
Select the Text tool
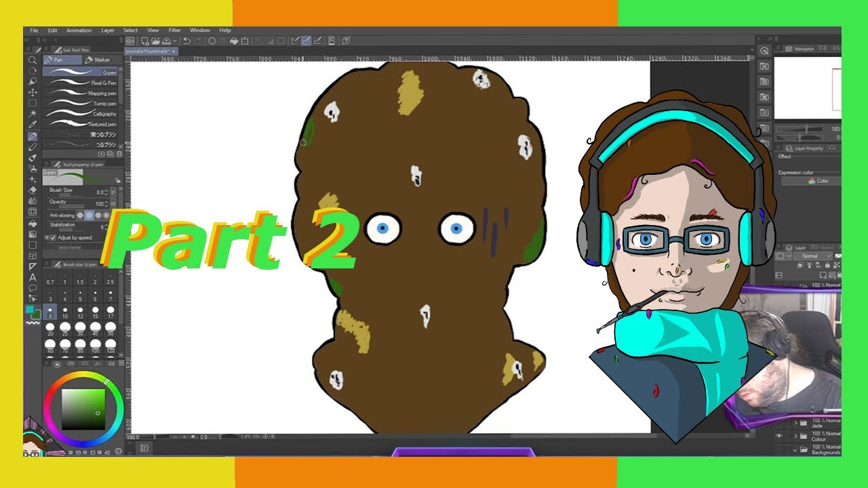(33, 277)
